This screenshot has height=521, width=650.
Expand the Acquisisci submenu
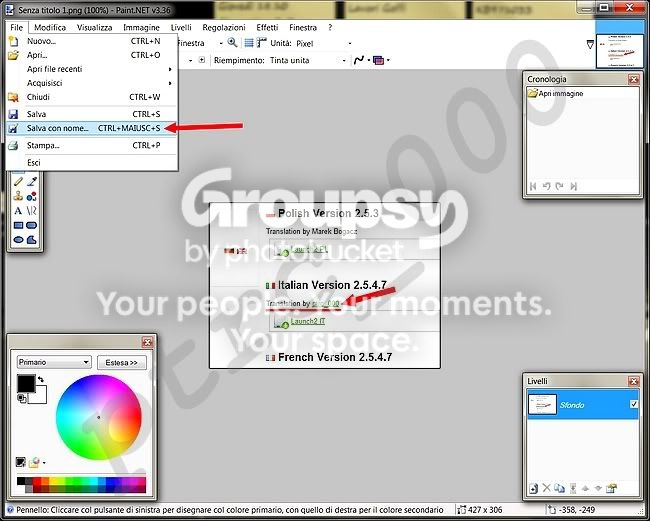[92, 83]
